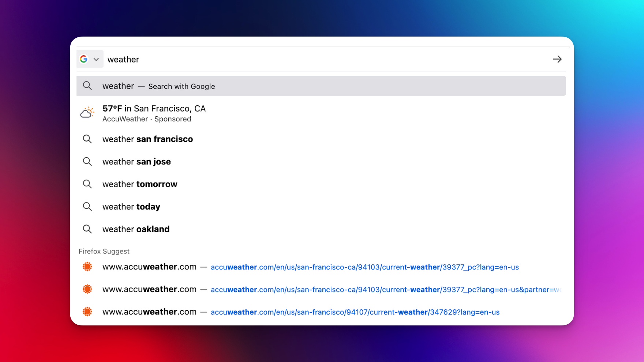Click the Firefox Suggest section label
Screen dimensions: 644x362
104,251
